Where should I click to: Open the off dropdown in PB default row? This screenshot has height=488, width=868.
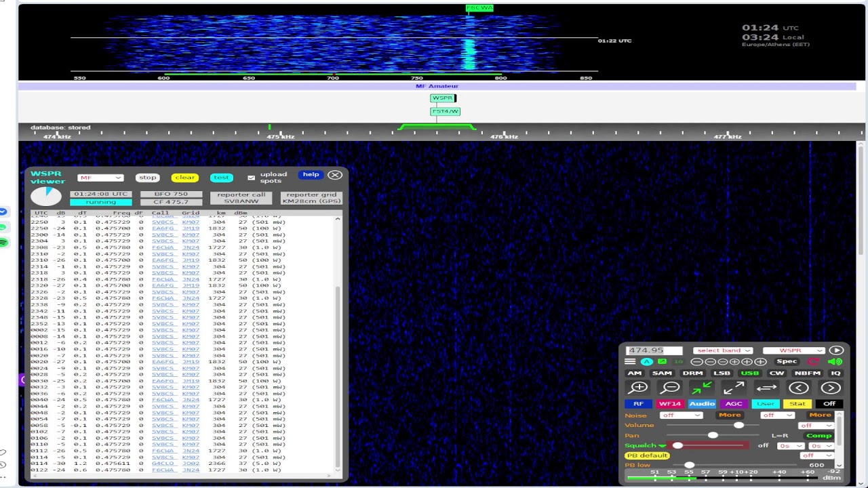[816, 455]
